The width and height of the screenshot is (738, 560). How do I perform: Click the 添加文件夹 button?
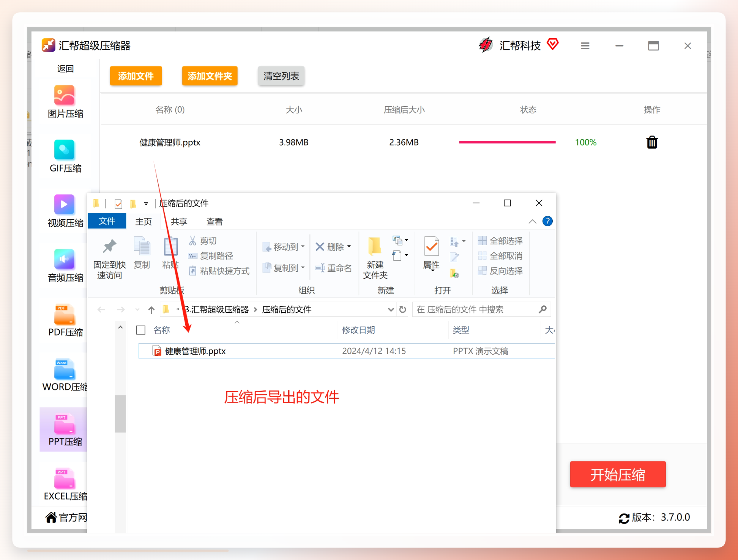pos(210,76)
